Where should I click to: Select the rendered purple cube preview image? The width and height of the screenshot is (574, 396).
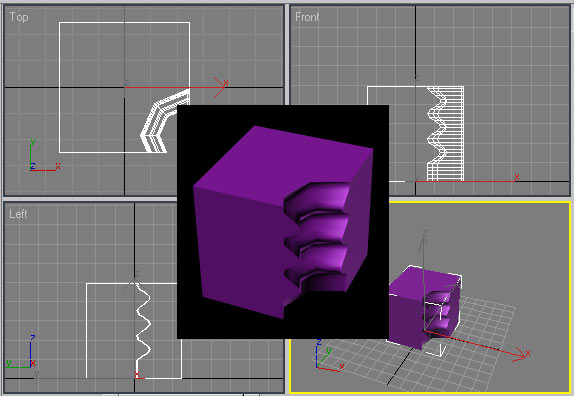click(x=283, y=222)
